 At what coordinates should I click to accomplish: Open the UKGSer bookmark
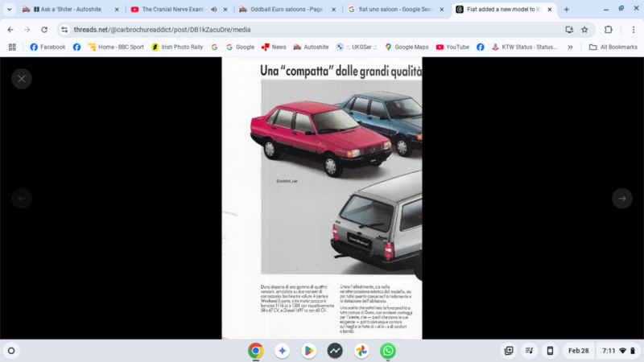(356, 47)
